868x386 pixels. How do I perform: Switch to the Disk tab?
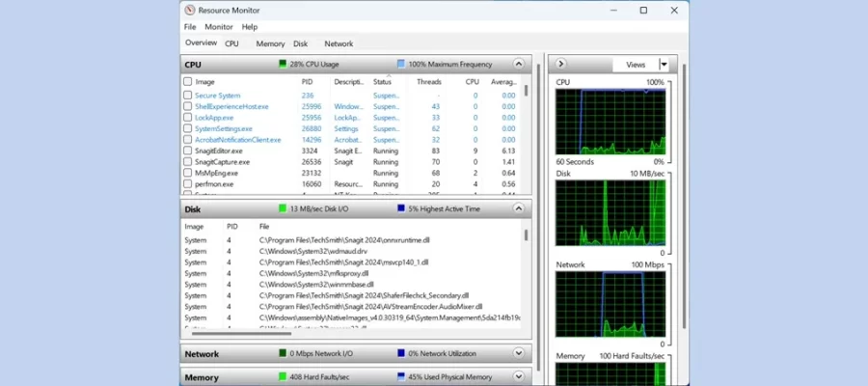301,43
